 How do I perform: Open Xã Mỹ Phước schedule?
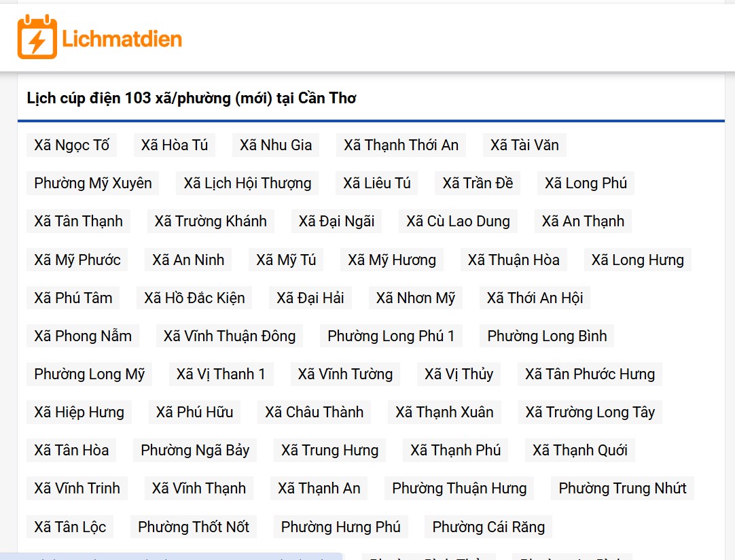tap(77, 260)
